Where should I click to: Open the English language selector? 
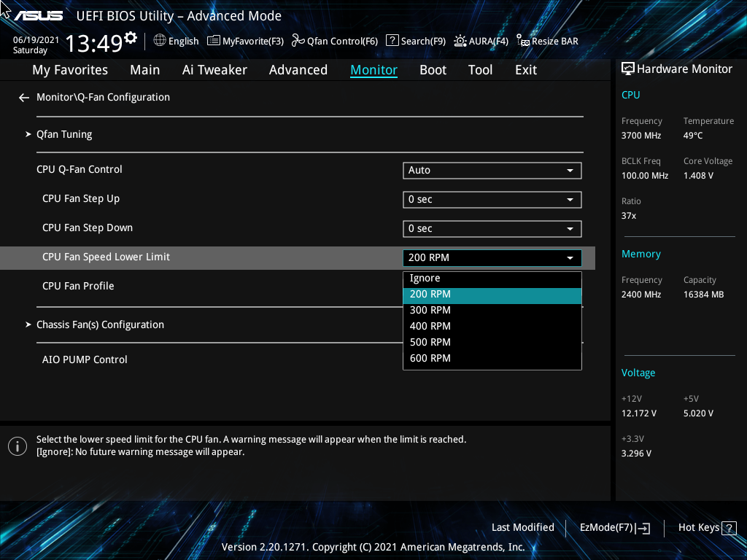(x=176, y=41)
